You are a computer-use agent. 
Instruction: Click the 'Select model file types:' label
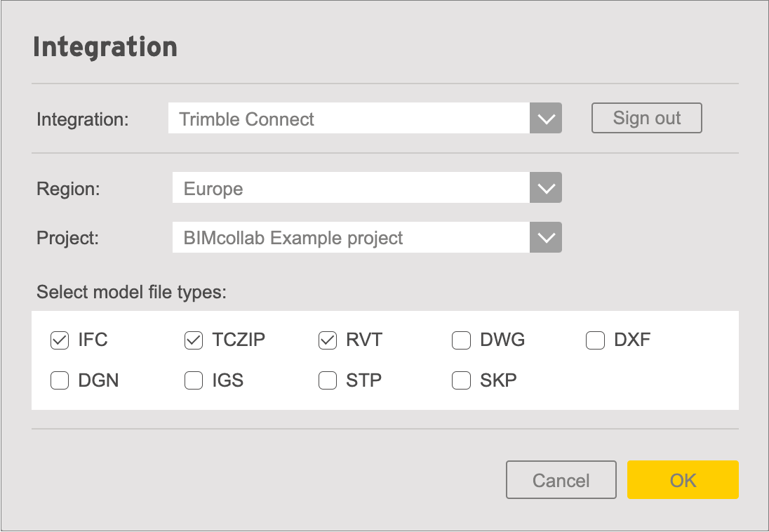[x=131, y=292]
